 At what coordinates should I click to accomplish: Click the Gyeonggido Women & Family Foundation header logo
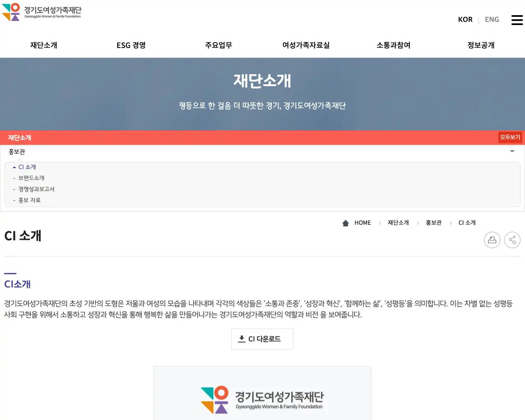42,12
